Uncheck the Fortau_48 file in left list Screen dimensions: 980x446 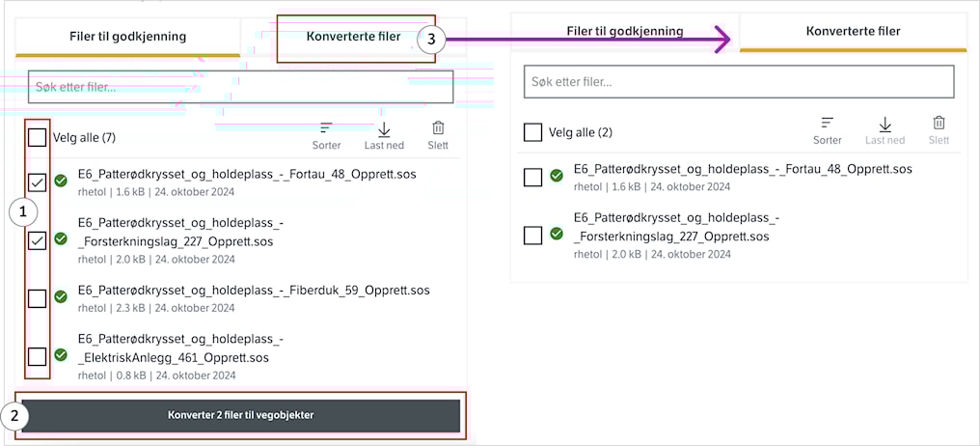pos(38,182)
